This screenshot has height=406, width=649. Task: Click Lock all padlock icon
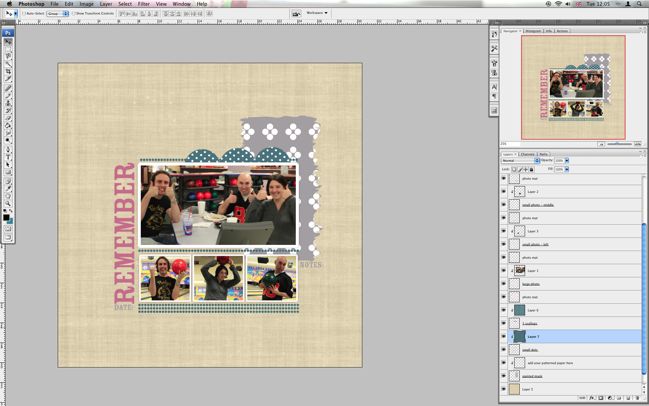pos(532,169)
